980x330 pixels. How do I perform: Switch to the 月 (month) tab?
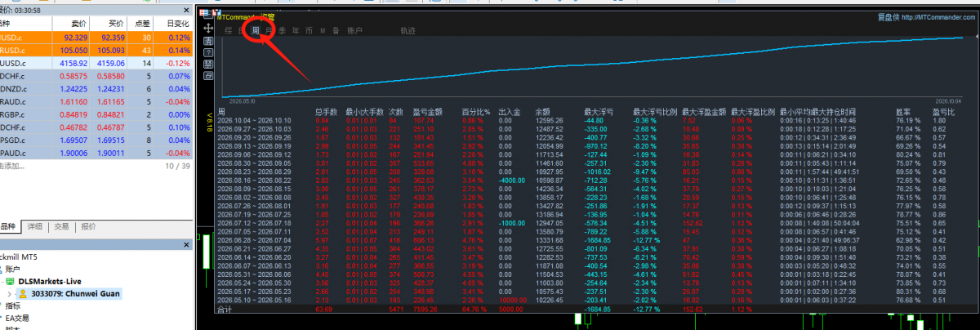[x=269, y=31]
